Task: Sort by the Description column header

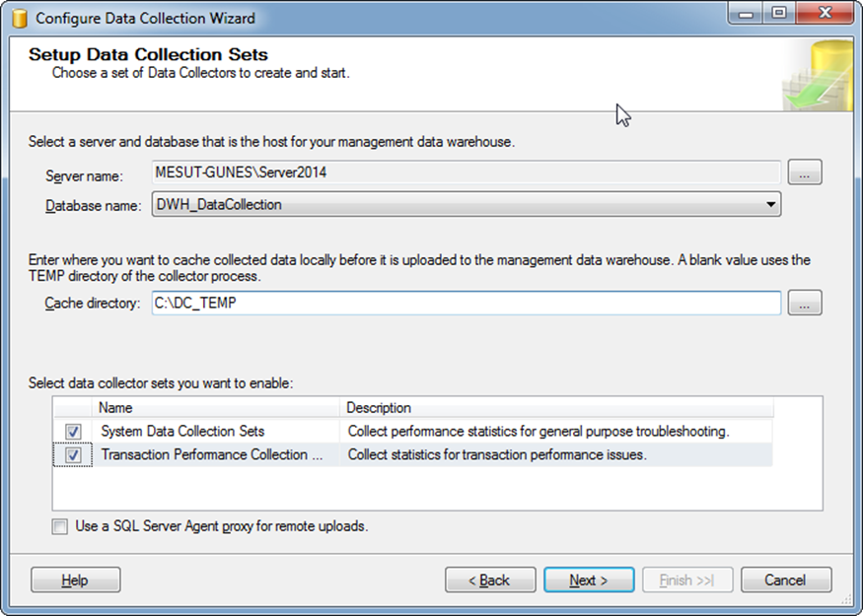Action: point(556,408)
